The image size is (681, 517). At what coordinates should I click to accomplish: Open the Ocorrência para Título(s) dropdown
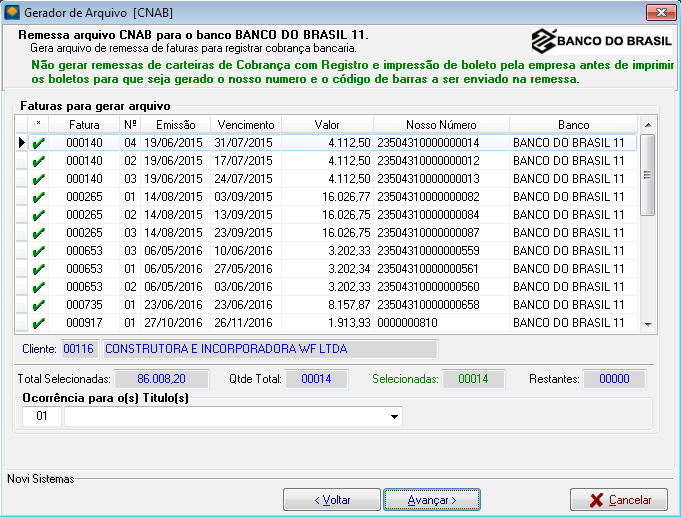tap(394, 417)
